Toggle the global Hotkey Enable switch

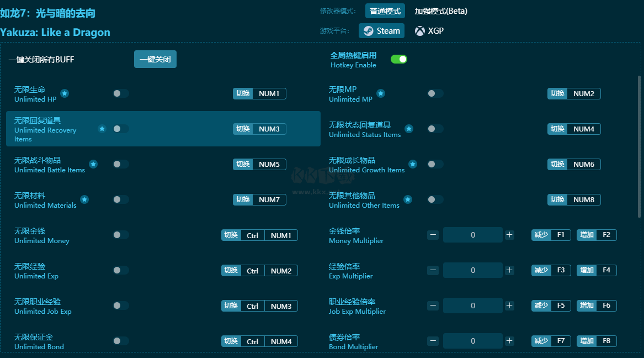(399, 59)
